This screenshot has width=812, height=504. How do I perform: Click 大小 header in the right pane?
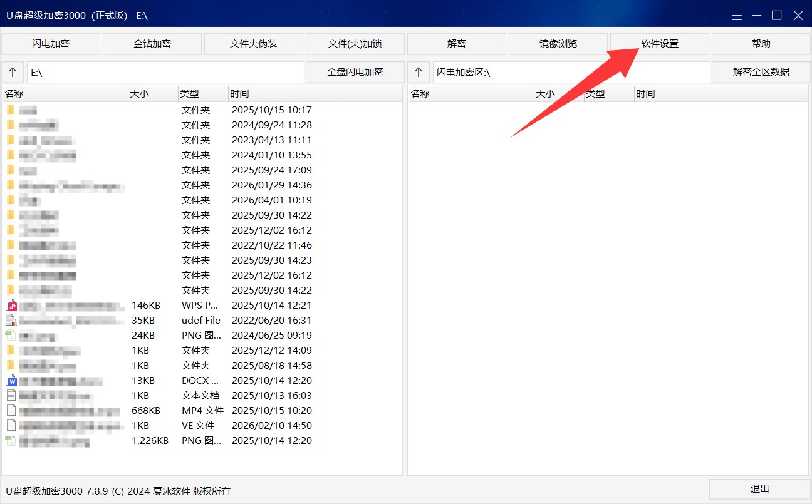[559, 94]
